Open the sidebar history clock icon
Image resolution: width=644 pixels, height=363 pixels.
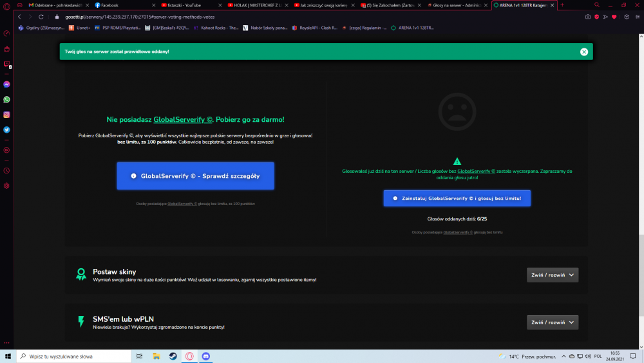(6, 171)
